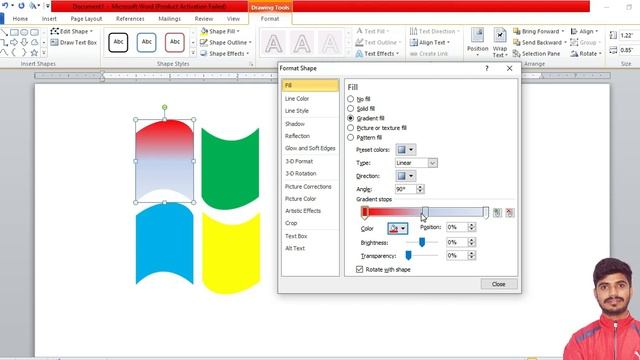
Task: Click the red gradient stop handle
Action: [364, 212]
